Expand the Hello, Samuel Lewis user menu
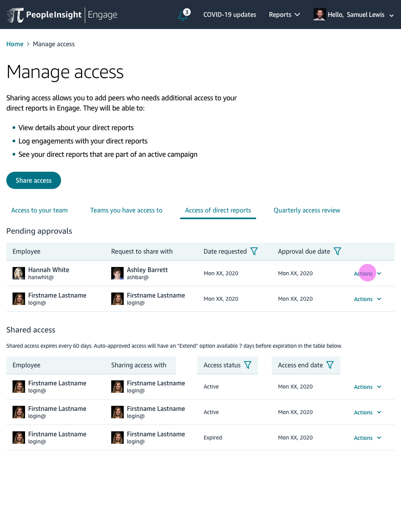The height and width of the screenshot is (532, 401). [360, 15]
